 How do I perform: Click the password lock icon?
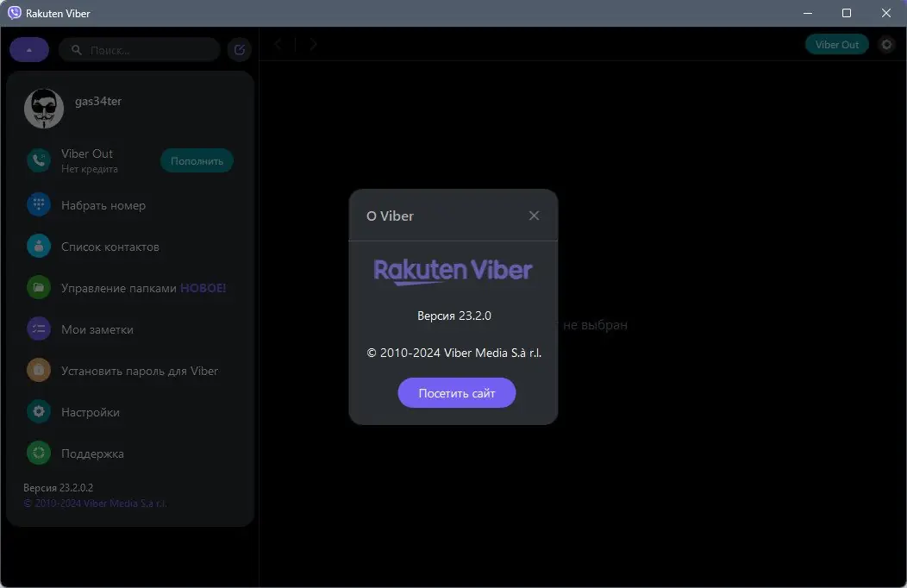pyautogui.click(x=39, y=370)
